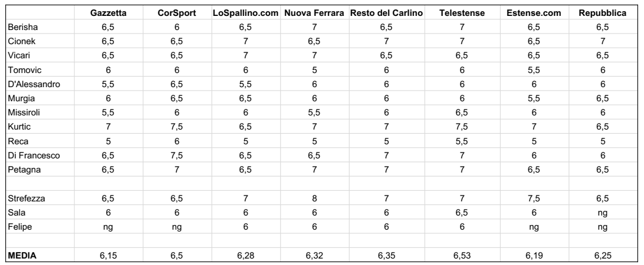Select Strefezza's Nuova Ferrara rating of 8
This screenshot has width=644, height=265.
314,198
